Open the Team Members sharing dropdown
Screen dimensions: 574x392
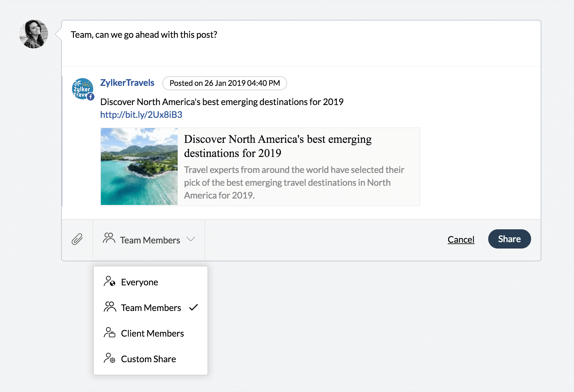[x=150, y=240]
